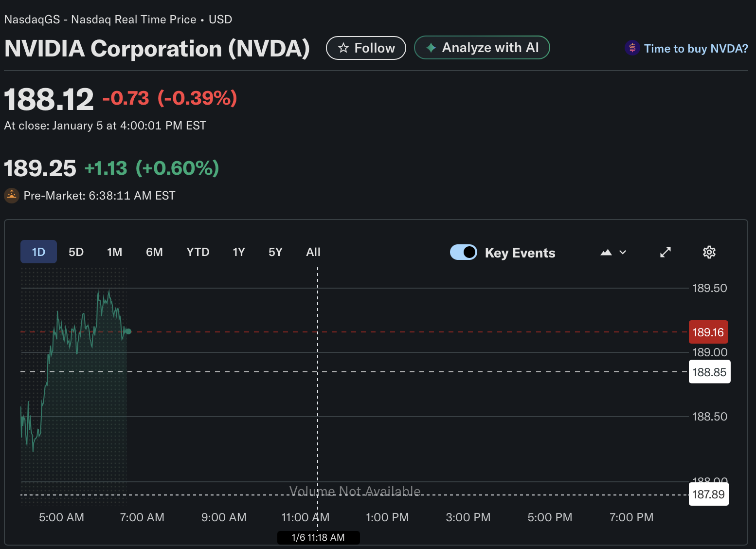This screenshot has height=549, width=756.
Task: Switch to the 1M time range
Action: pyautogui.click(x=114, y=252)
